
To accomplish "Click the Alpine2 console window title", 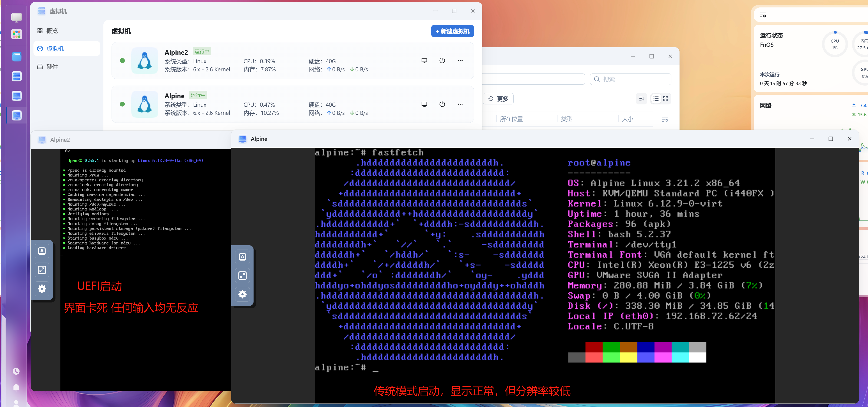I will click(60, 140).
